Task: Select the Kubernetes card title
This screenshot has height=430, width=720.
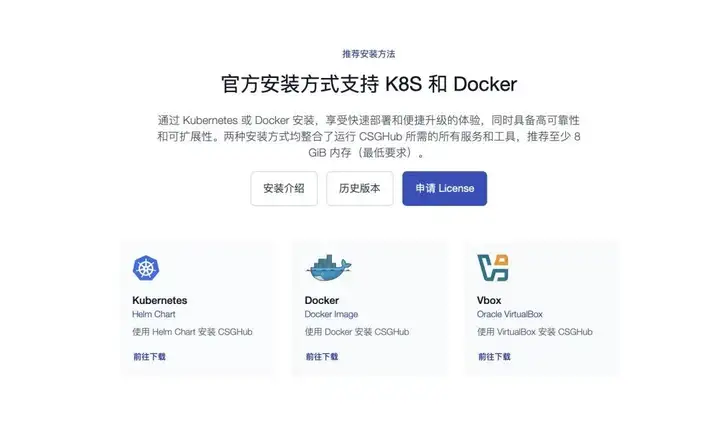Action: tap(160, 300)
